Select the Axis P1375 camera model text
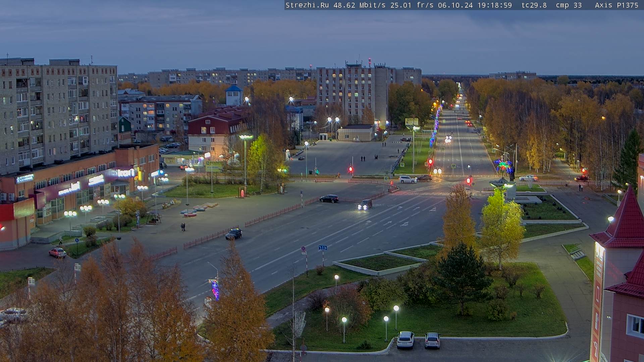The image size is (644, 362). (x=616, y=5)
